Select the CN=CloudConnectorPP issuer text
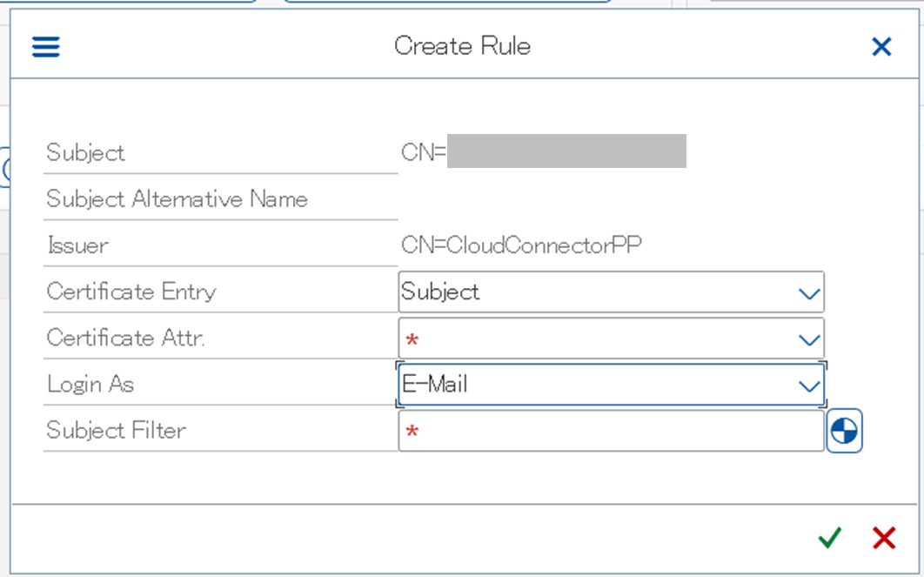 pyautogui.click(x=521, y=245)
